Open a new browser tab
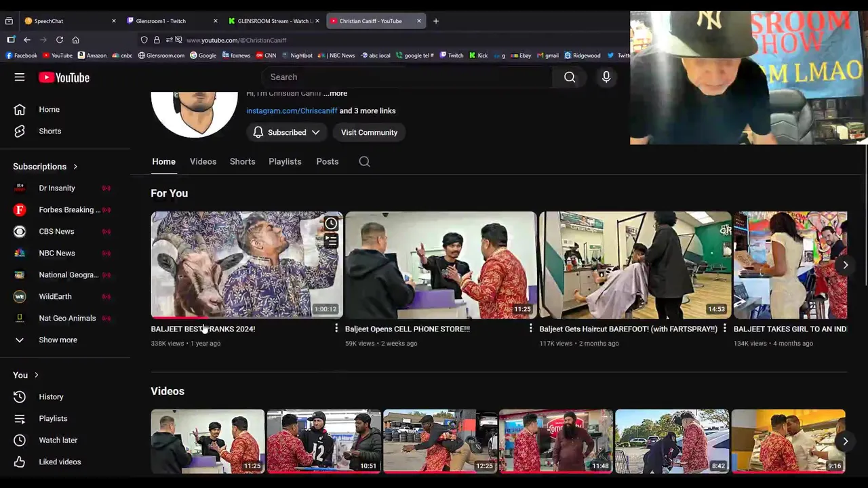Viewport: 868px width, 488px height. (x=436, y=21)
